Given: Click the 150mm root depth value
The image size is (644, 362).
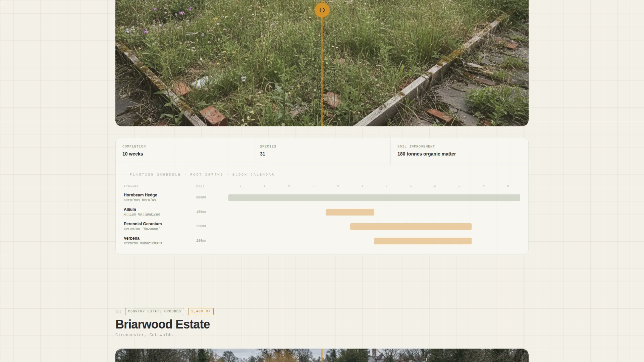Looking at the screenshot, I should click(201, 212).
